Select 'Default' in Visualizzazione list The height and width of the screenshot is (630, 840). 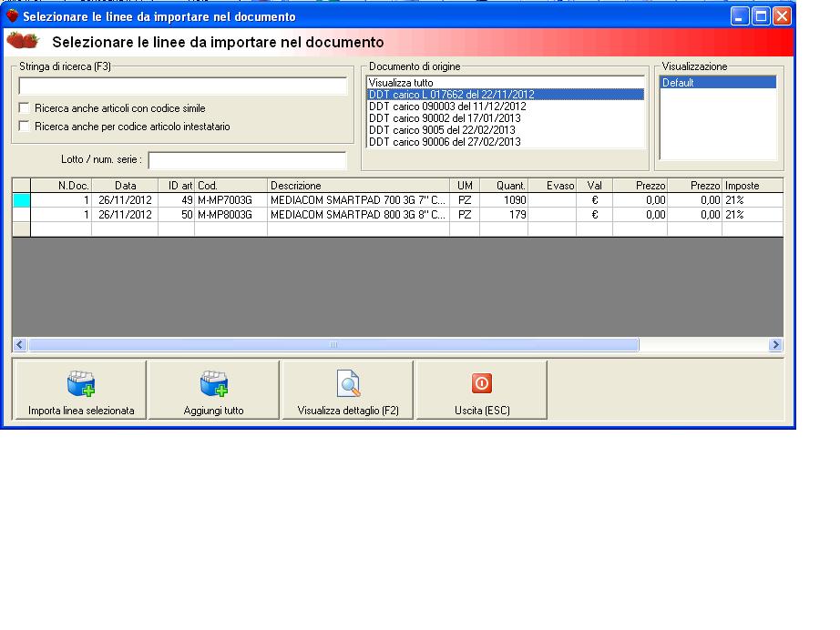(679, 83)
